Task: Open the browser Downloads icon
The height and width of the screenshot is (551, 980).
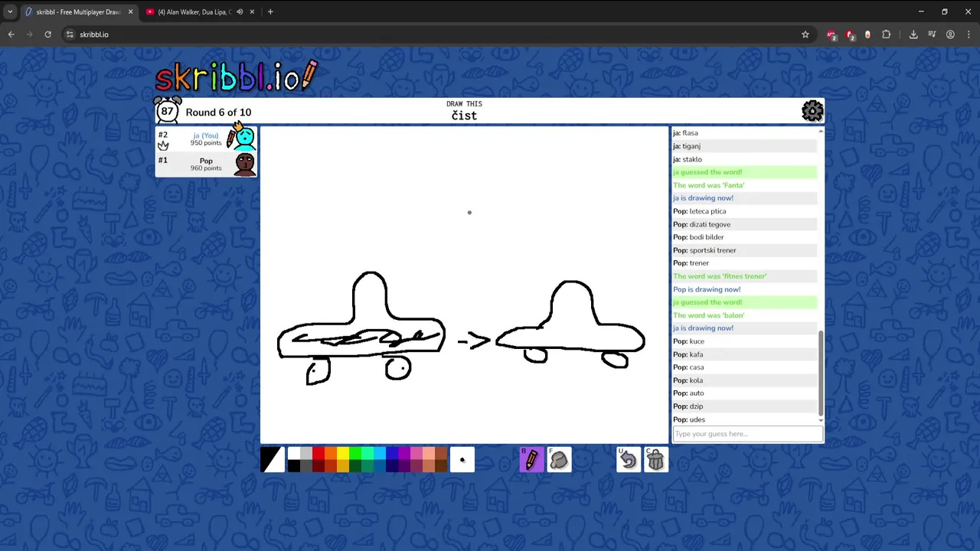Action: (913, 34)
